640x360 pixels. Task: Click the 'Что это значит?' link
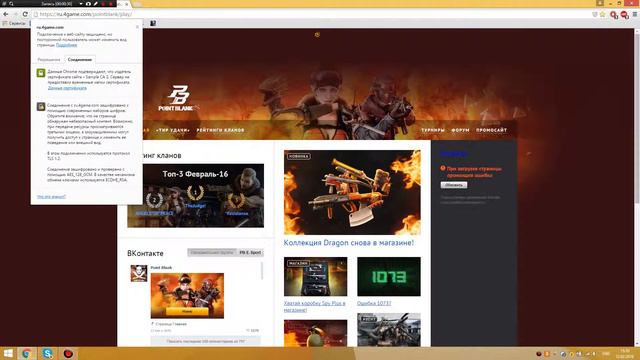[51, 197]
